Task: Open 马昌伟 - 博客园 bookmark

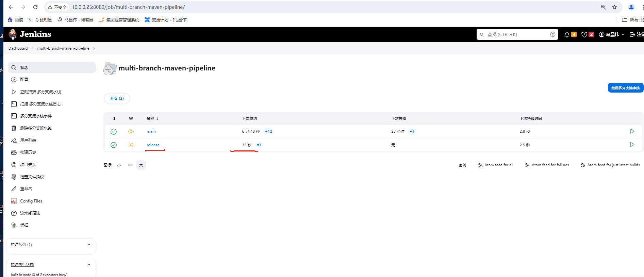Action: (75, 20)
